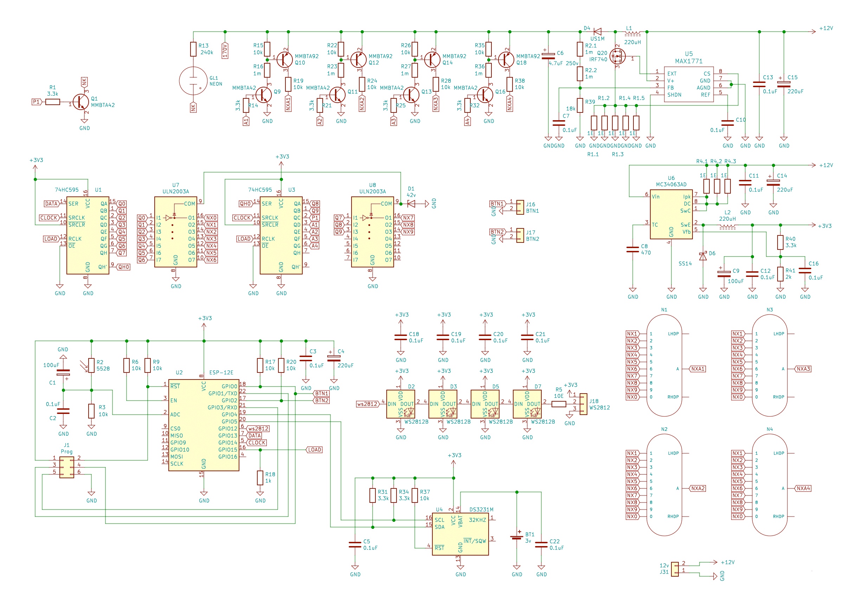Click the D6 SS14 schottky diode
Image resolution: width=857 pixels, height=616 pixels.
point(703,257)
